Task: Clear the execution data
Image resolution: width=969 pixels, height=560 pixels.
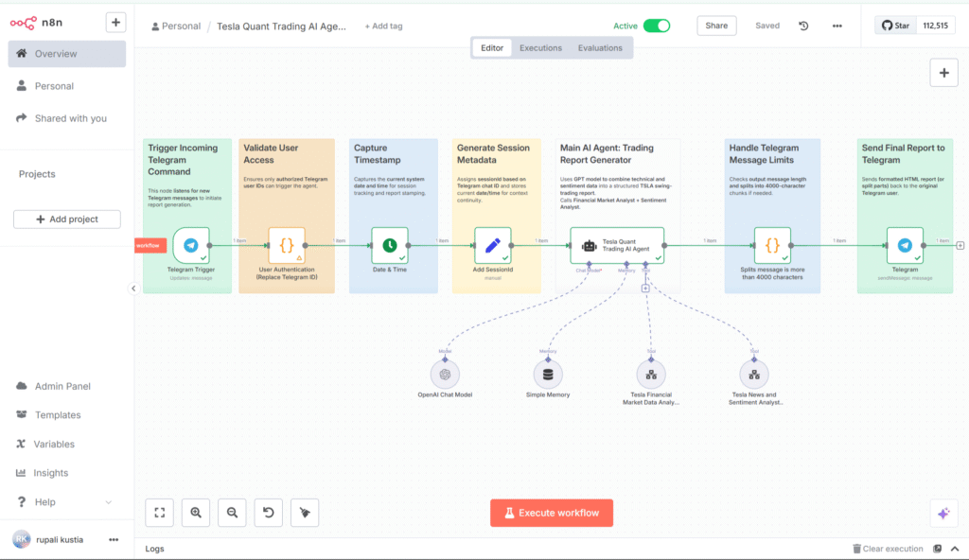Action: tap(888, 549)
